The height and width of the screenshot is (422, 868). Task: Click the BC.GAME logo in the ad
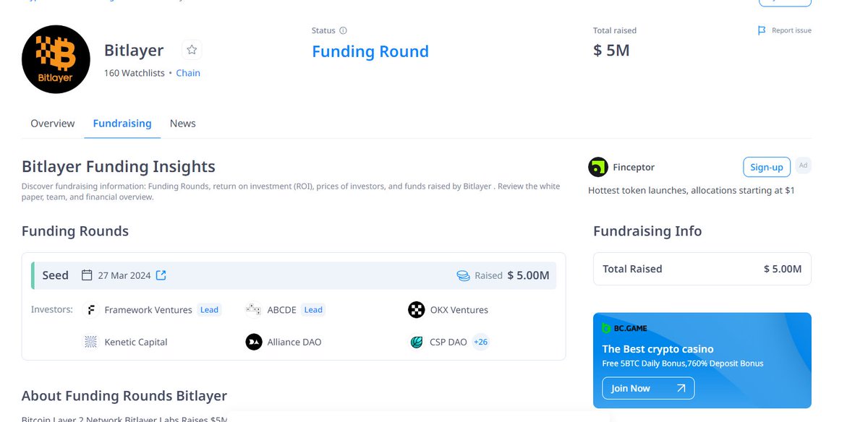pos(624,328)
